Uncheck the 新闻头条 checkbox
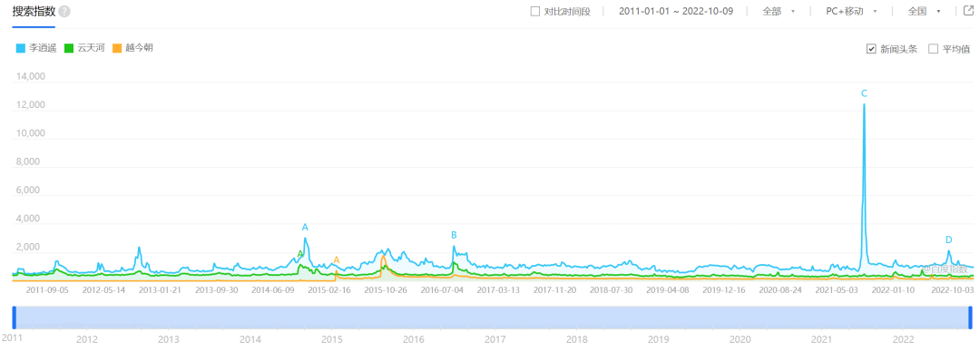Image resolution: width=980 pixels, height=352 pixels. pyautogui.click(x=870, y=49)
